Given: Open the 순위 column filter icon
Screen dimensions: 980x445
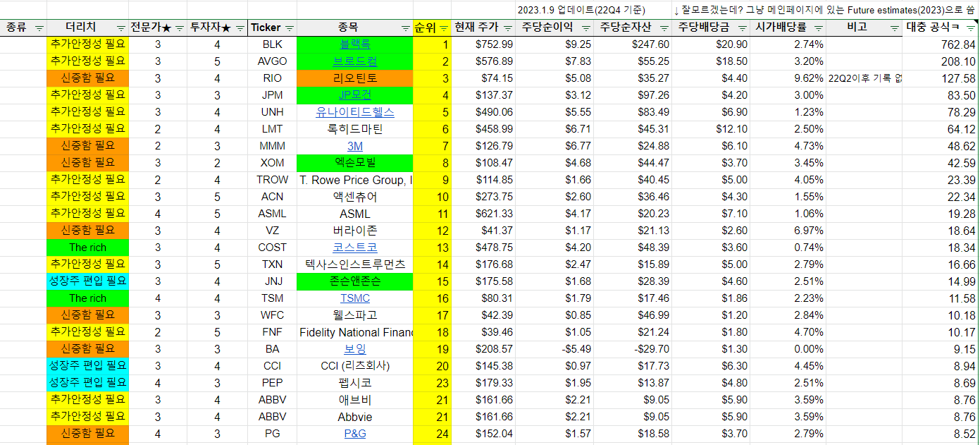Looking at the screenshot, I should click(x=444, y=28).
